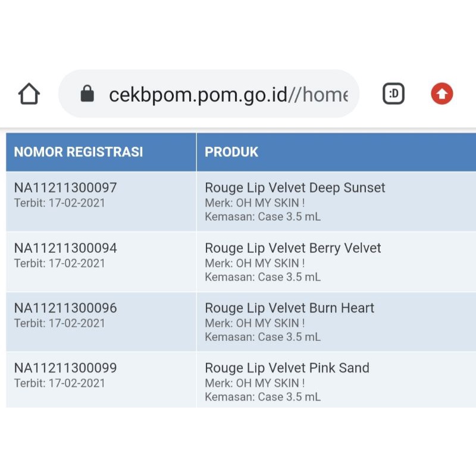
Task: Select registration number NA11211300094
Action: 65,248
